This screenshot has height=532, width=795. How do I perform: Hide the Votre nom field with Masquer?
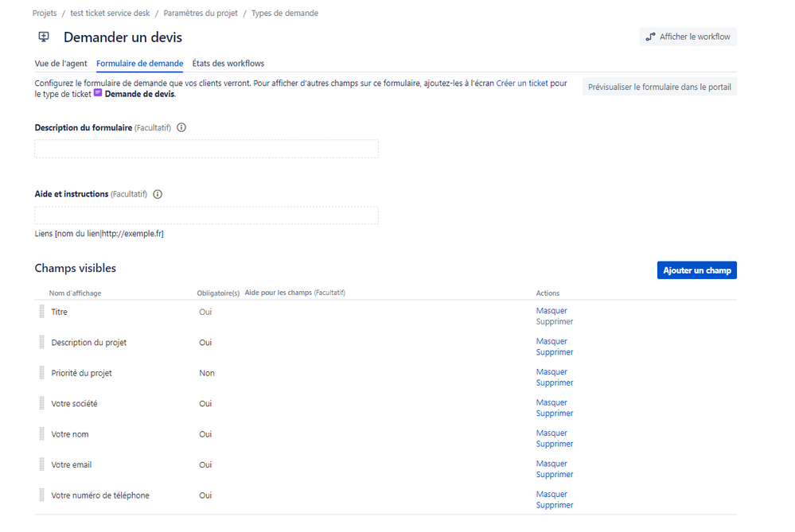[x=551, y=433]
